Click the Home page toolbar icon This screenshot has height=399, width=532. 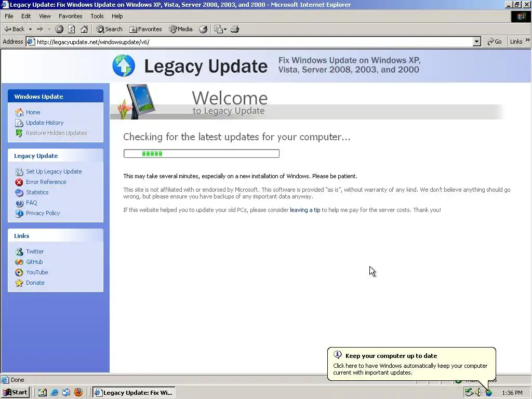click(x=84, y=29)
